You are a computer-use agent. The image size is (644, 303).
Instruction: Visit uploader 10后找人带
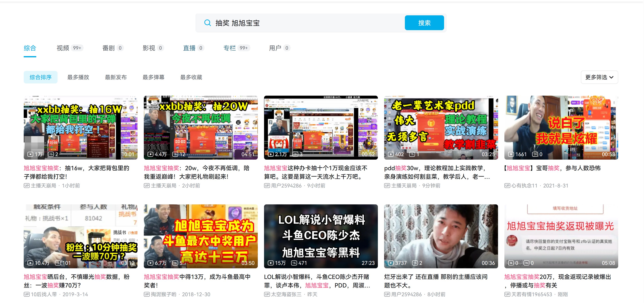tap(44, 294)
